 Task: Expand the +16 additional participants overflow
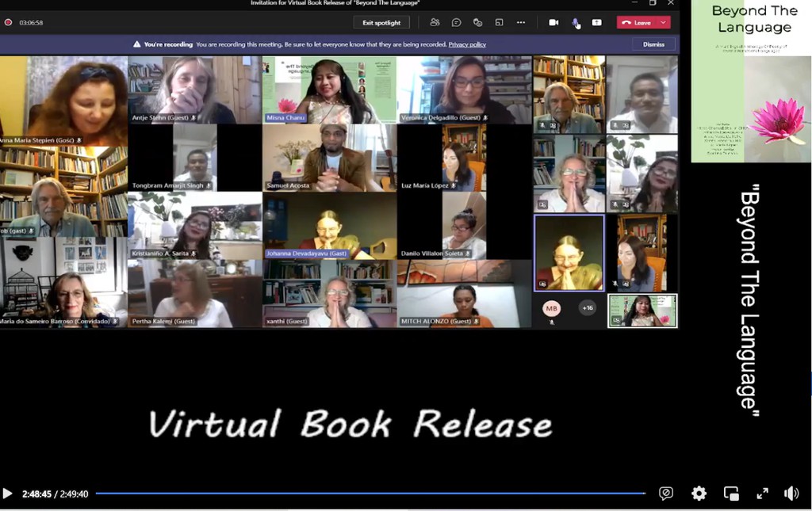point(588,308)
